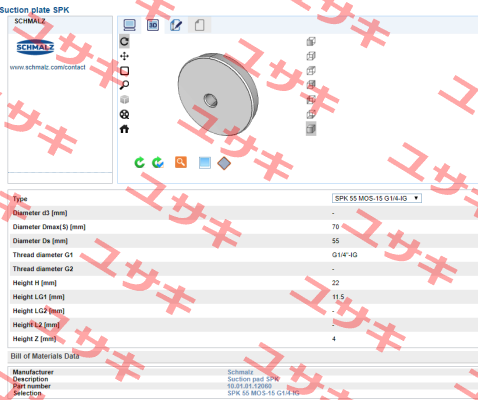Click the Manufacturer label
The height and width of the screenshot is (400, 478).
33,372
